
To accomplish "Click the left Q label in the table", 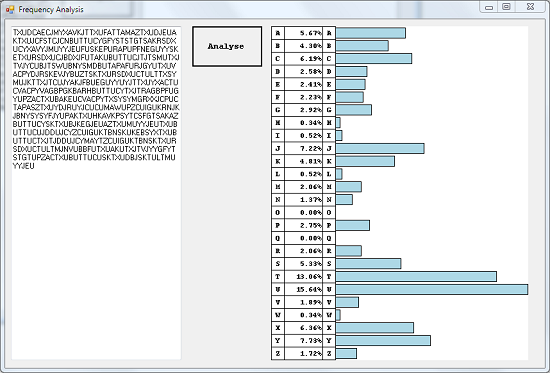I will point(278,238).
